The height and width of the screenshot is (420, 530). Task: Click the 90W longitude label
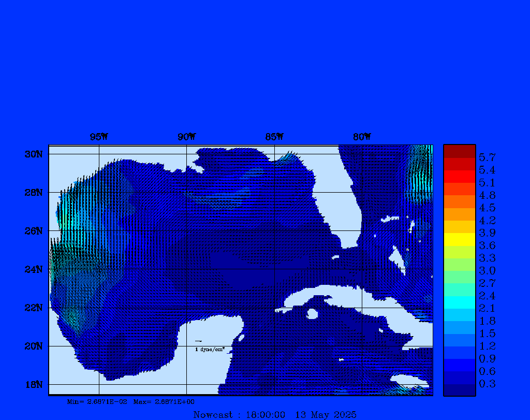(186, 137)
